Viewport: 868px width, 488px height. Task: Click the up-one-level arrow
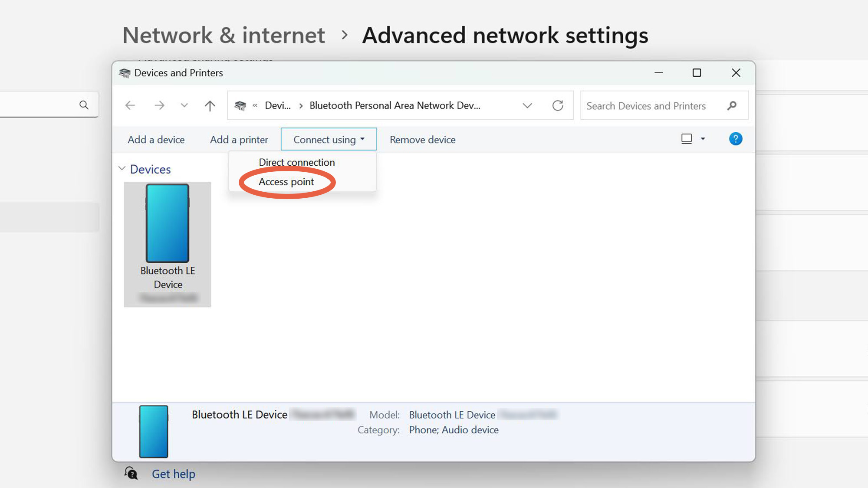210,105
